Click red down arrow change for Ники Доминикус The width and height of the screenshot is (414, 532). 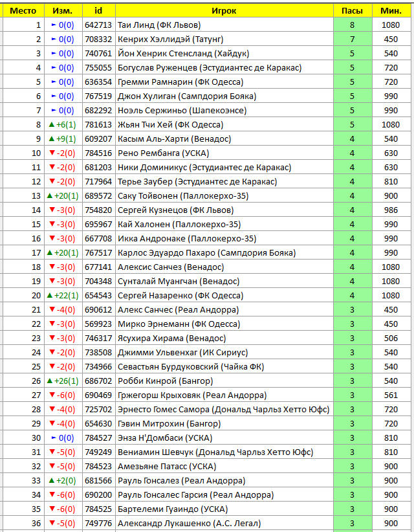(63, 168)
